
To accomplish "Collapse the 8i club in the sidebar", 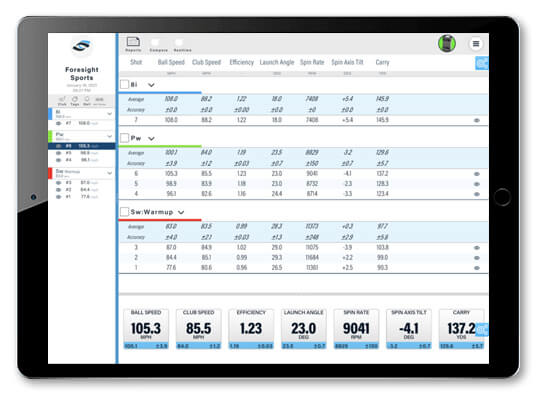I will tap(109, 114).
